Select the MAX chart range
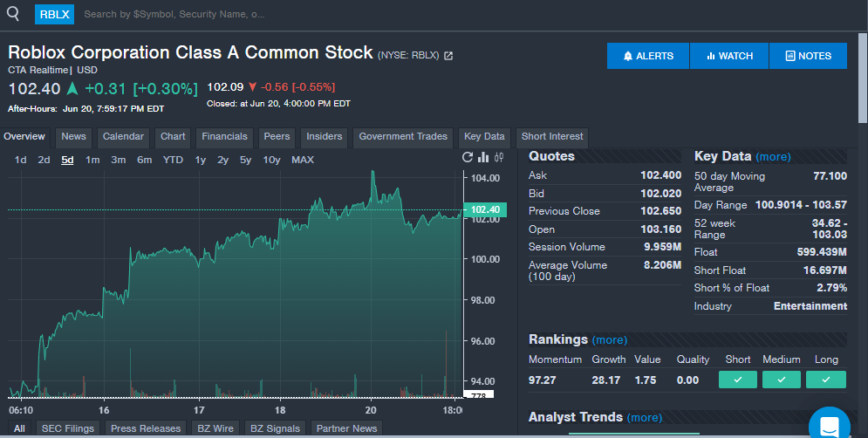This screenshot has width=868, height=438. 303,160
